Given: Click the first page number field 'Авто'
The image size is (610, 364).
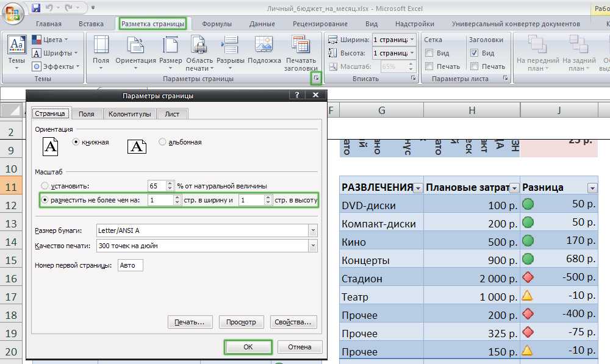Looking at the screenshot, I should pos(131,265).
